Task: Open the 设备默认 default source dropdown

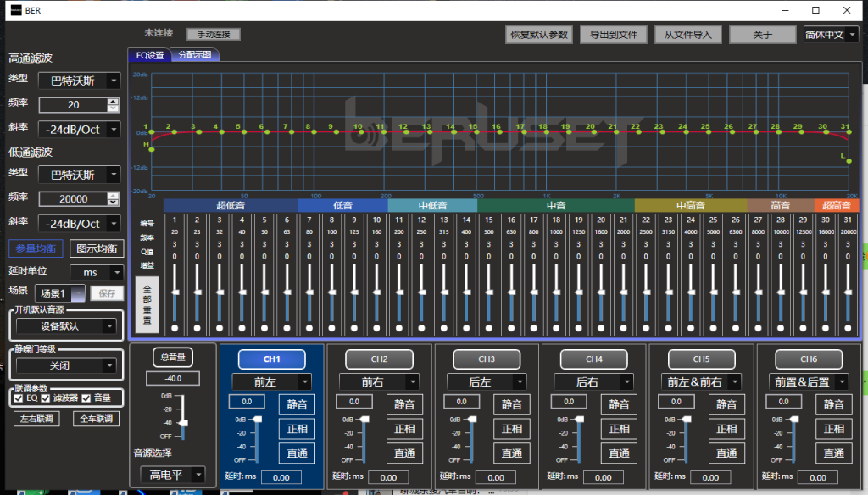Action: [66, 326]
